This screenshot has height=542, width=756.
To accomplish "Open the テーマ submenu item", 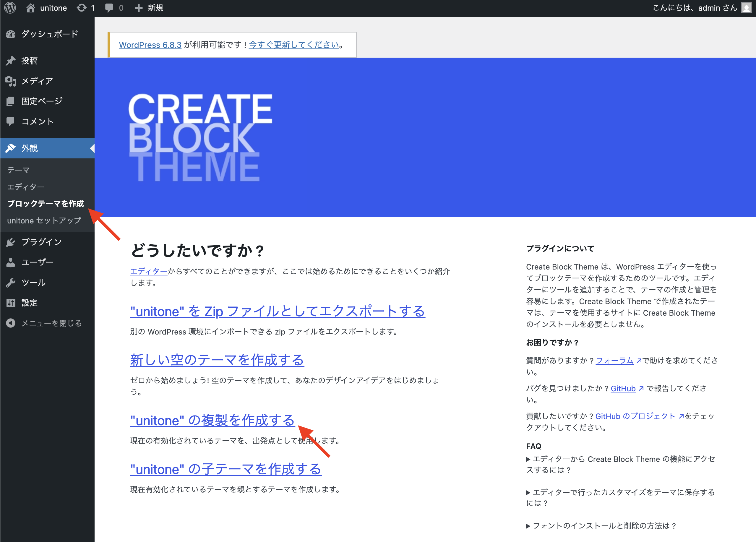I will pos(19,170).
